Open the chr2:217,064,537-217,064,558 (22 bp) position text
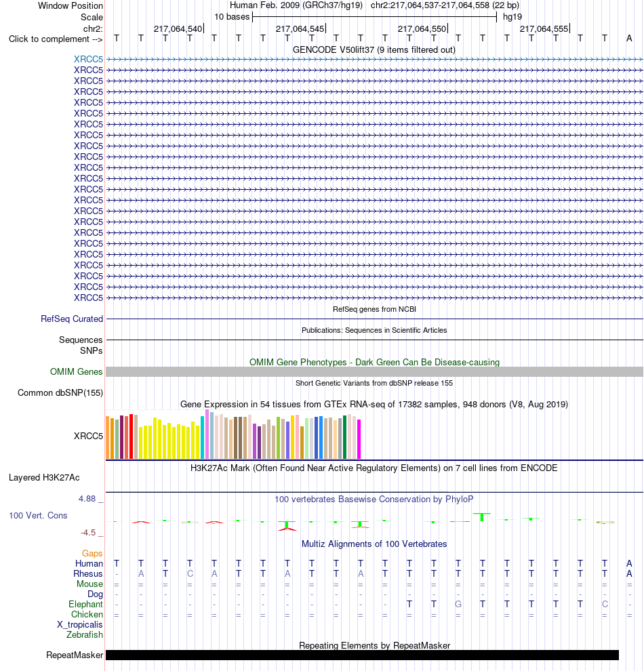Screen dimensions: 644x671 click(x=445, y=5)
